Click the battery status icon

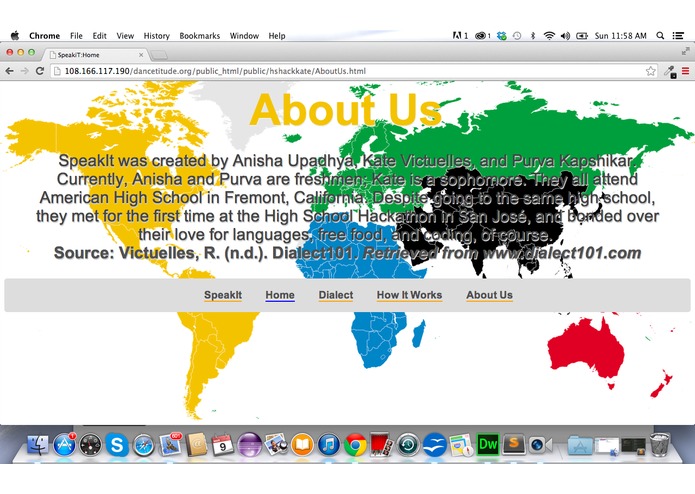(582, 36)
